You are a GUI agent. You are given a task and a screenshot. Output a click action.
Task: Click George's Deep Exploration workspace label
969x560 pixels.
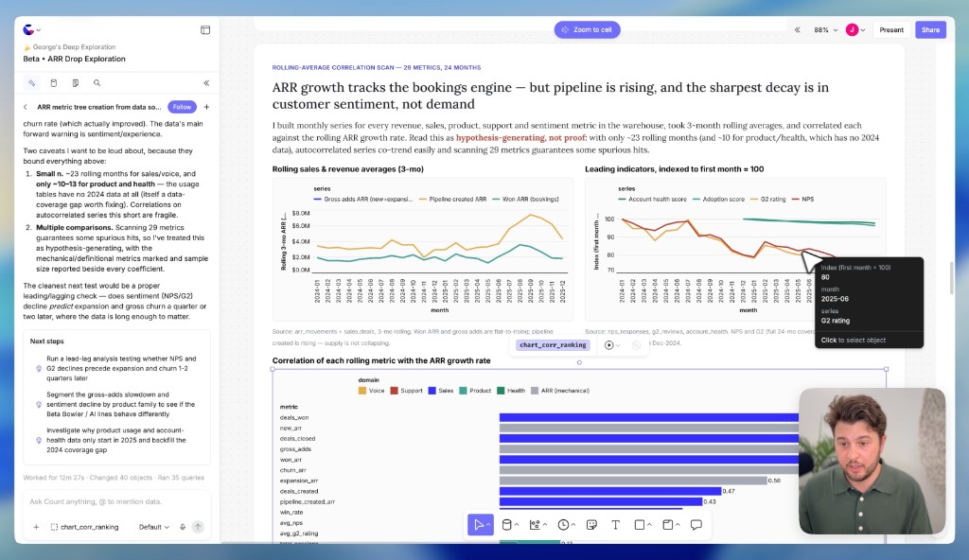74,47
